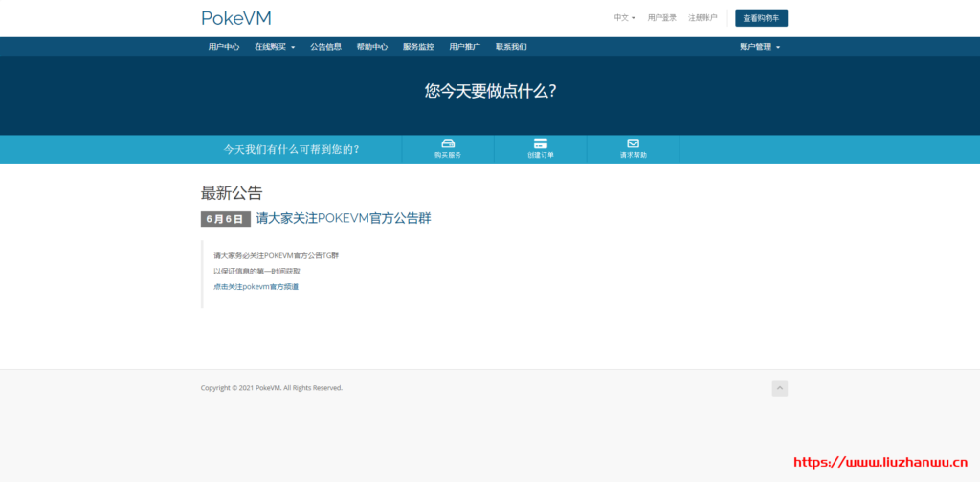Open the 中文 language dropdown

coord(624,18)
